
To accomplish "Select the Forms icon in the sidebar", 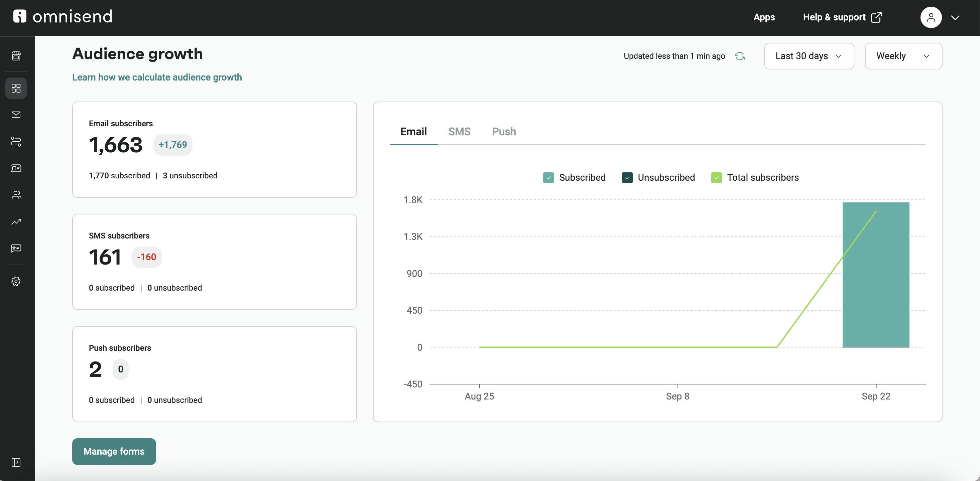I will (16, 168).
